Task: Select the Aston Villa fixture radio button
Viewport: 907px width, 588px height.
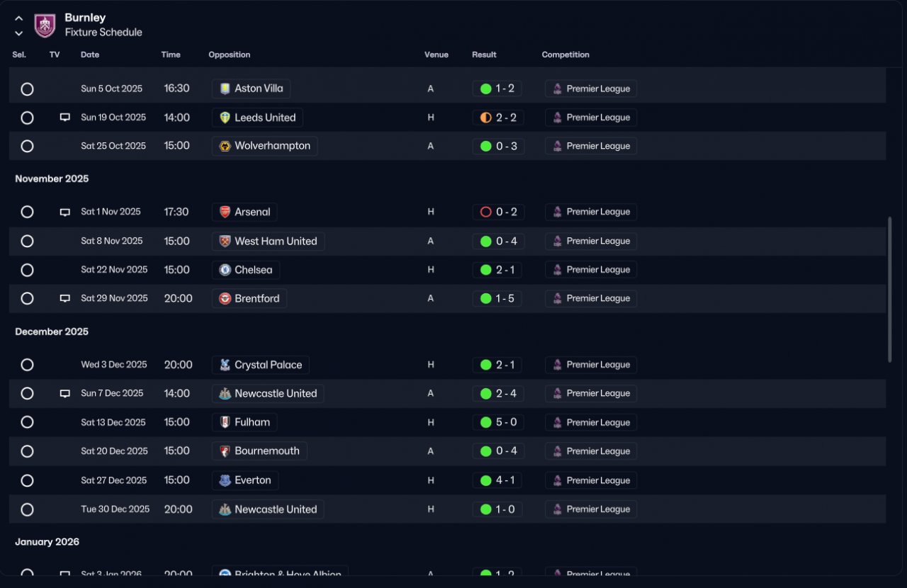Action: [x=27, y=89]
